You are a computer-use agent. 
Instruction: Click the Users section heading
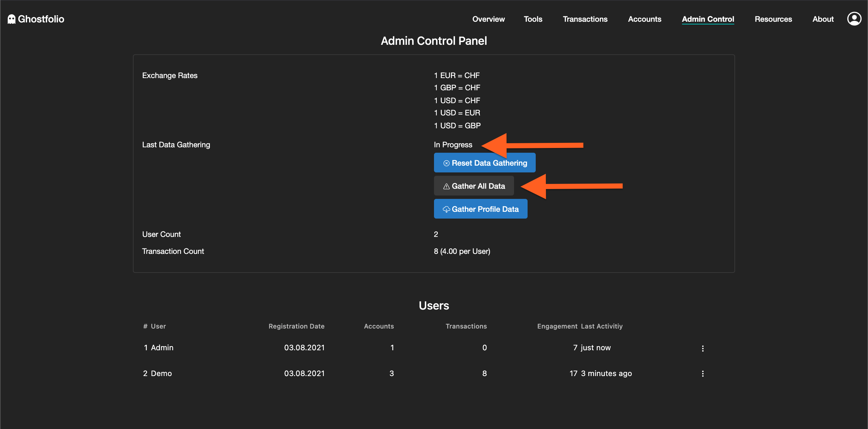(x=434, y=305)
